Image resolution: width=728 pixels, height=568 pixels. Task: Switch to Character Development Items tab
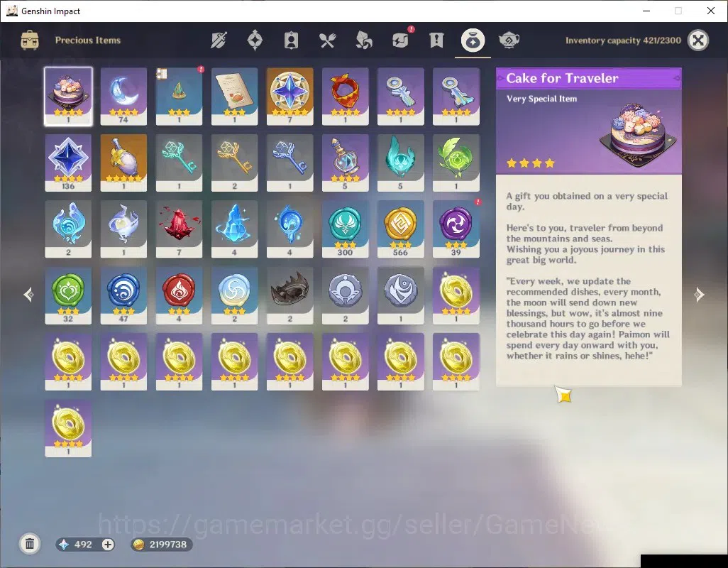tap(291, 40)
